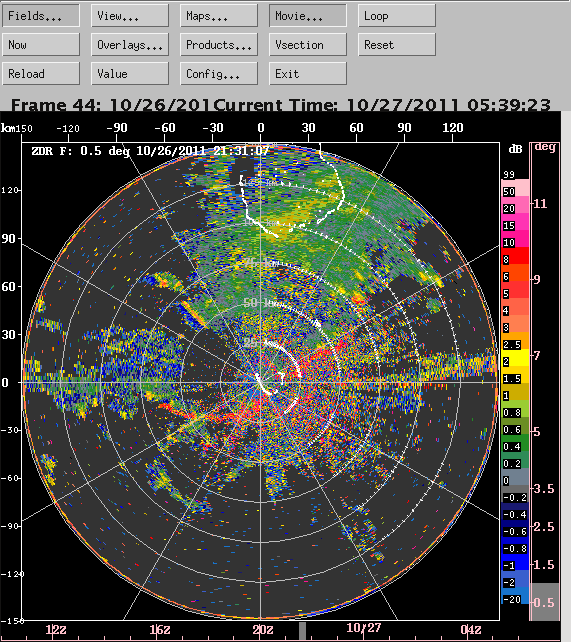Click the 50 km range ring label
Viewport: 571px width, 642px height.
click(261, 303)
